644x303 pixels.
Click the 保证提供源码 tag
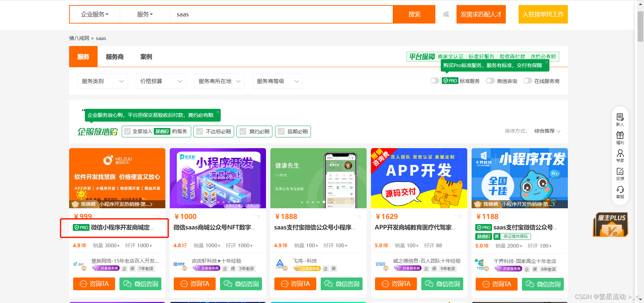click(516, 236)
